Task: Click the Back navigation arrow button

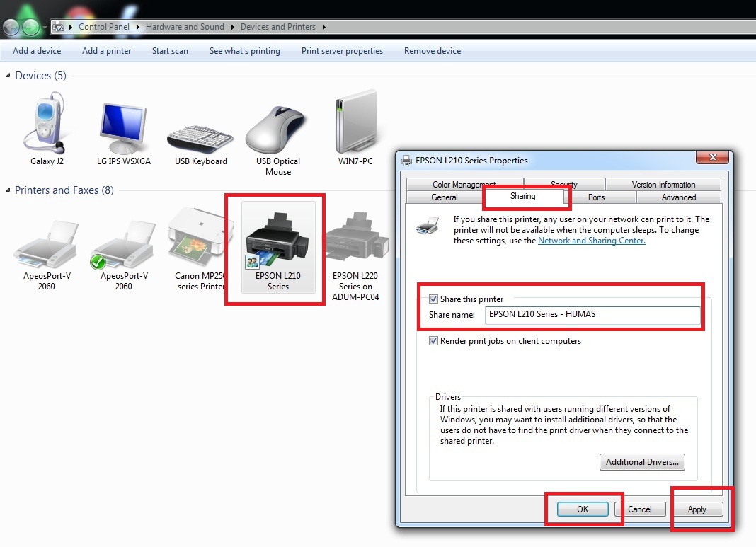Action: [x=11, y=27]
